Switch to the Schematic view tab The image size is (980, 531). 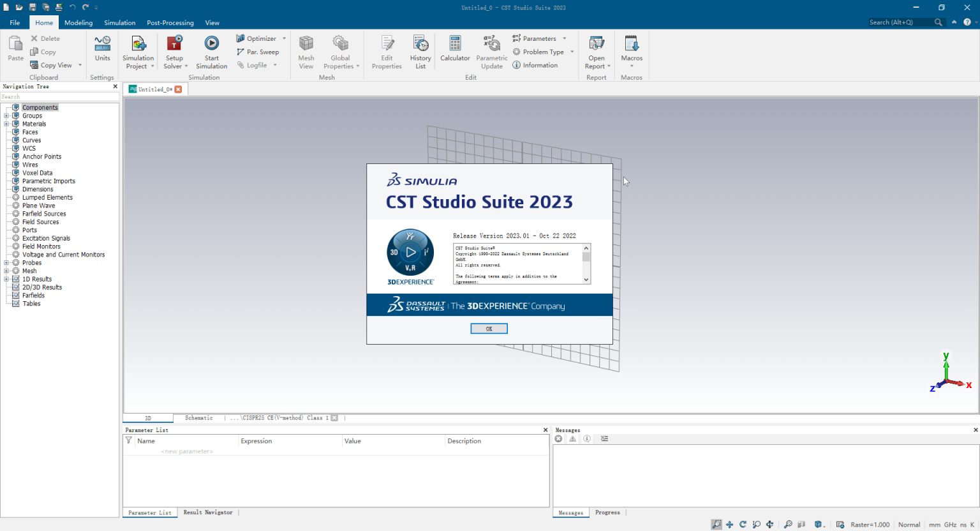(199, 418)
